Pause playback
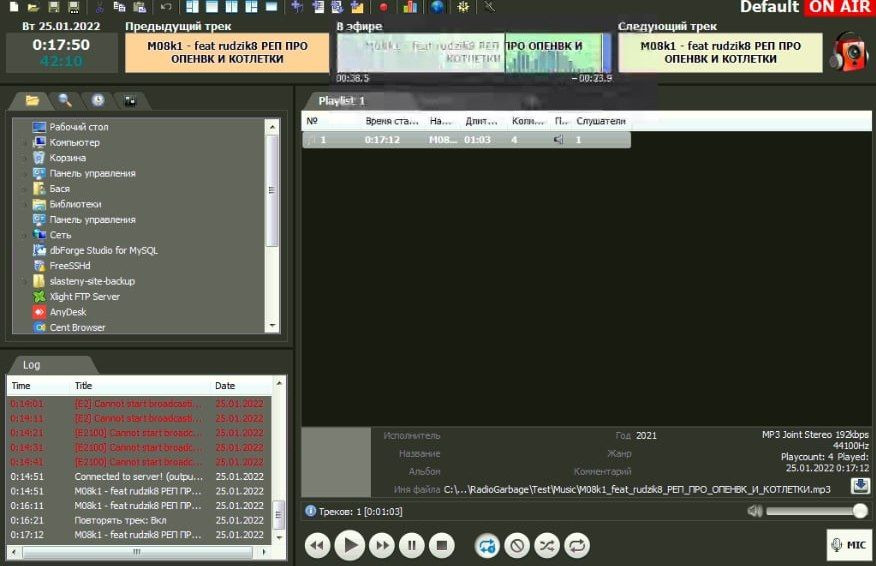The width and height of the screenshot is (876, 566). (412, 545)
